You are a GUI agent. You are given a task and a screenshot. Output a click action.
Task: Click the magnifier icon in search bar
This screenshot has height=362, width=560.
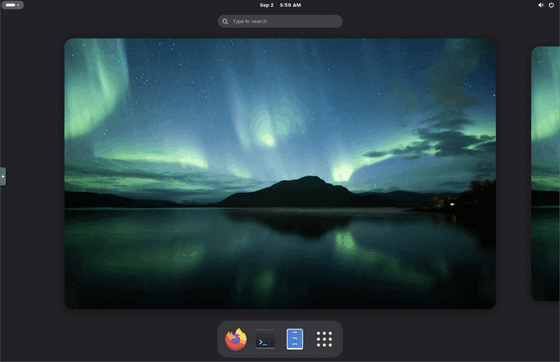(225, 21)
